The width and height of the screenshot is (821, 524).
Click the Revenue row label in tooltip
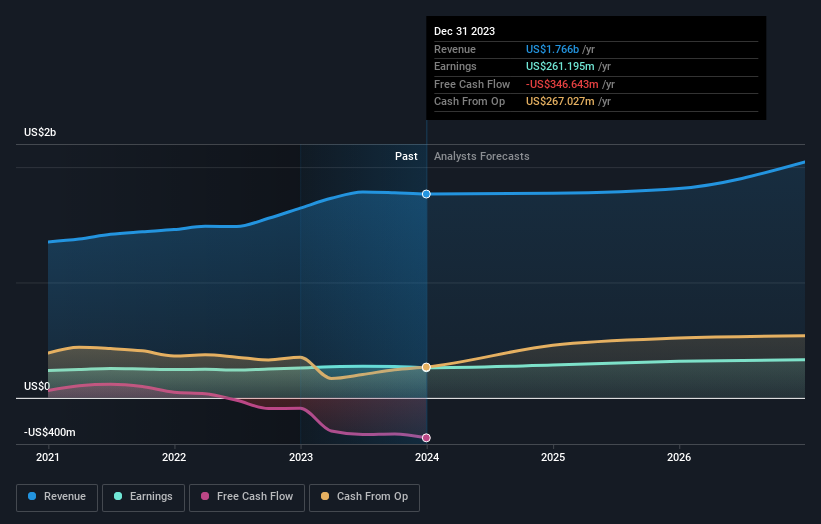(455, 49)
